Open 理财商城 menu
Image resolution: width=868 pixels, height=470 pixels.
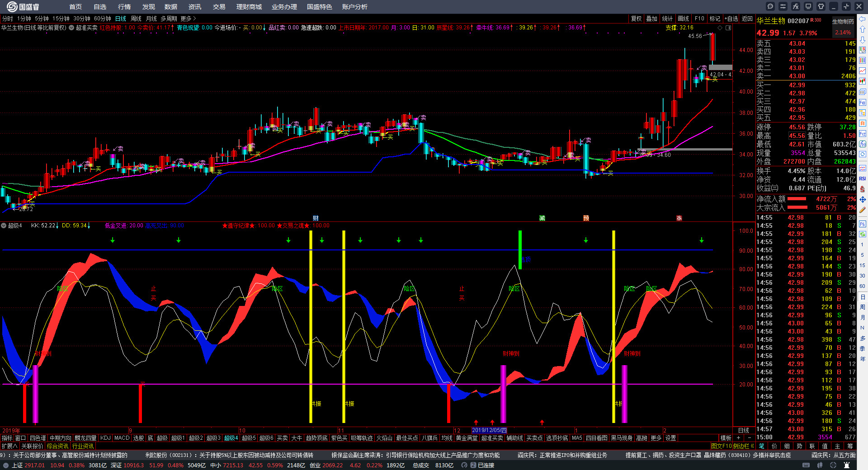[x=249, y=7]
